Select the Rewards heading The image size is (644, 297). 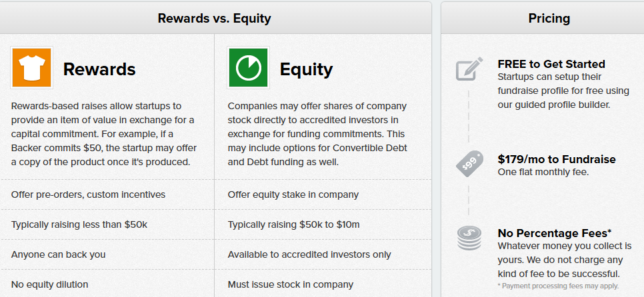point(99,69)
